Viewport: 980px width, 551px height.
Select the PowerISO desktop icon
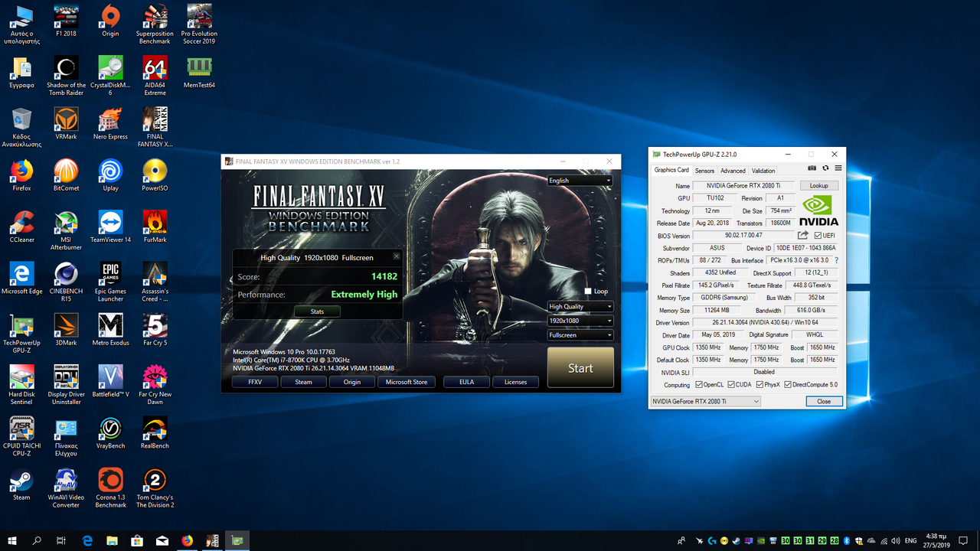tap(155, 175)
